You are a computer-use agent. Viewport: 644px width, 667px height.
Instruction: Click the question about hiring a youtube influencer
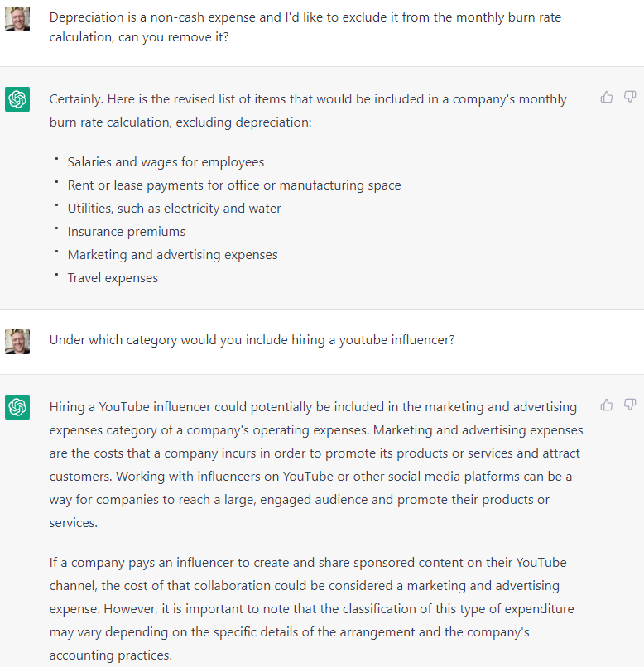click(x=252, y=340)
